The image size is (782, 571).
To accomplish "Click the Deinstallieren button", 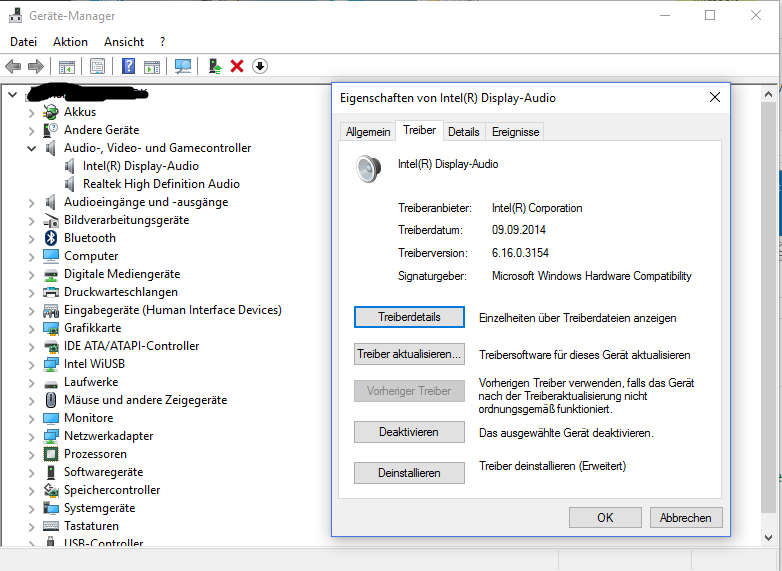I will click(x=409, y=473).
